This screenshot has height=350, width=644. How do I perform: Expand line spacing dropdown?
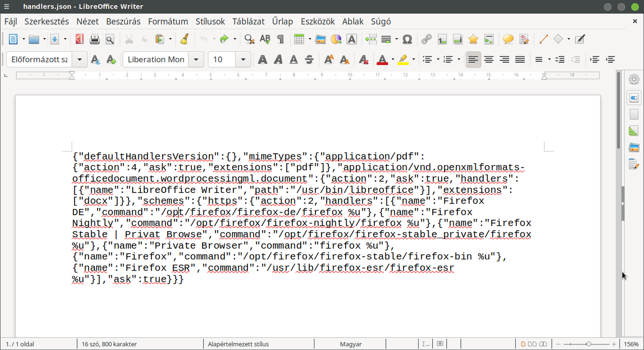(549, 59)
